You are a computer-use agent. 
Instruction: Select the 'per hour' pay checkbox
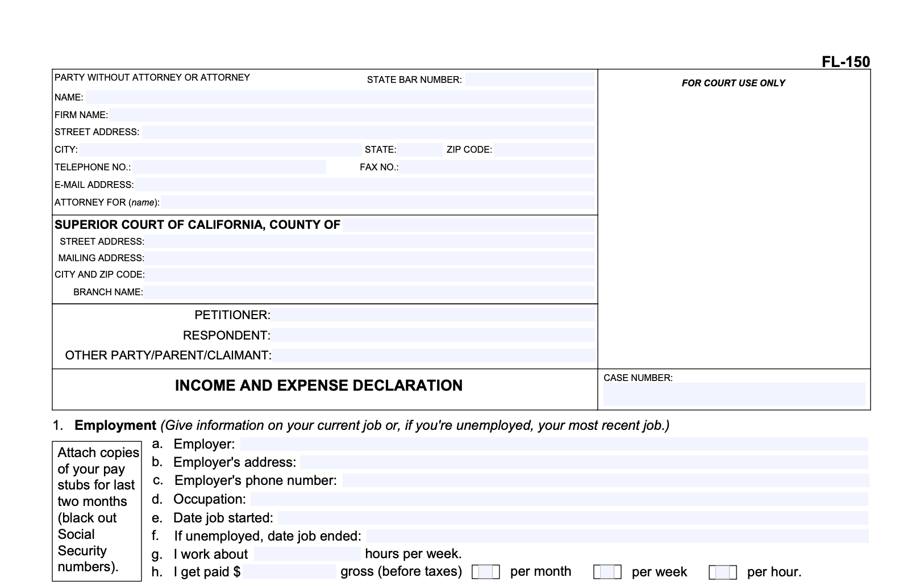[x=722, y=572]
